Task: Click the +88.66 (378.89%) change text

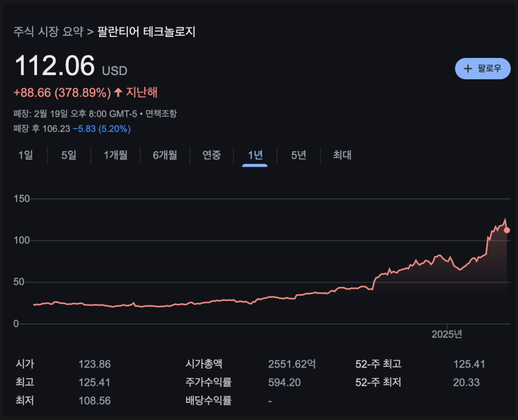Action: [x=62, y=93]
